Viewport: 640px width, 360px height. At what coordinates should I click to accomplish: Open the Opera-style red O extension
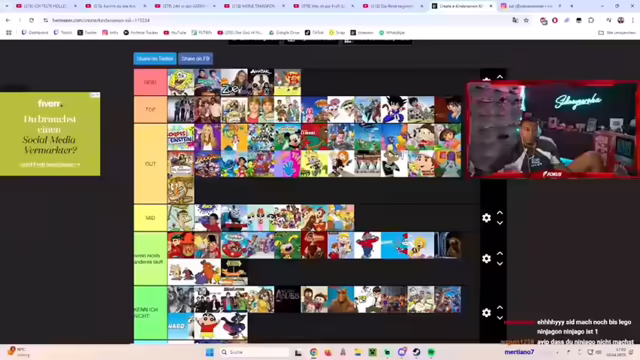(555, 20)
